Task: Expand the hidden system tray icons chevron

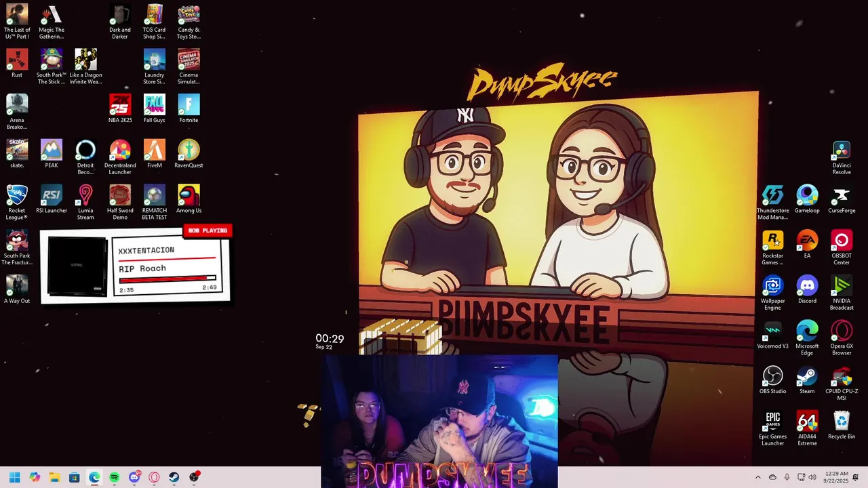Action: (x=758, y=477)
